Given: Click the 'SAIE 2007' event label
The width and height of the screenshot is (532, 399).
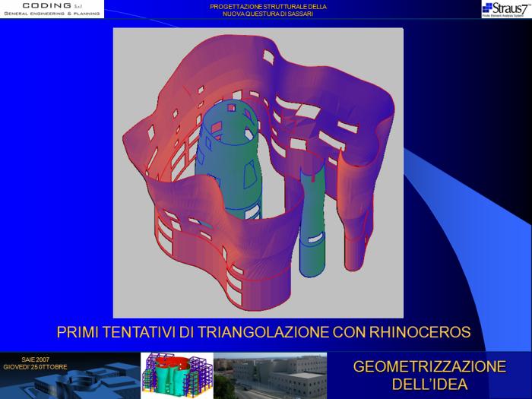Looking at the screenshot, I should [x=35, y=359].
